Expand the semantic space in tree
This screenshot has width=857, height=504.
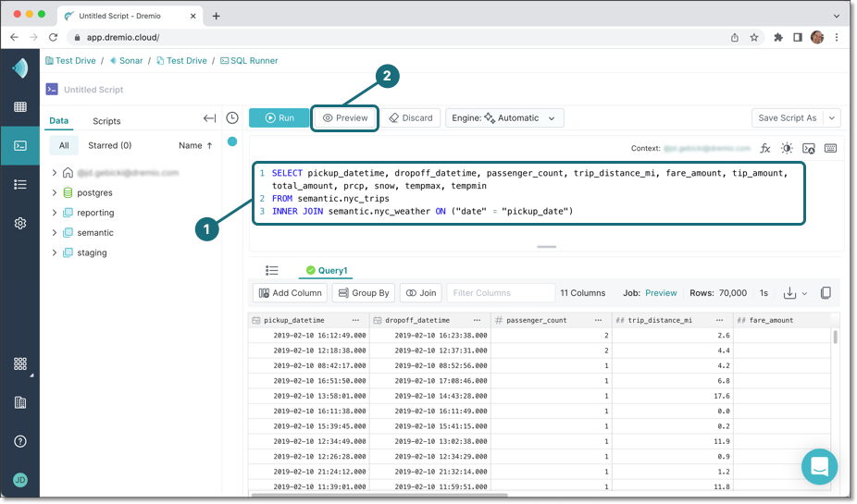[55, 233]
